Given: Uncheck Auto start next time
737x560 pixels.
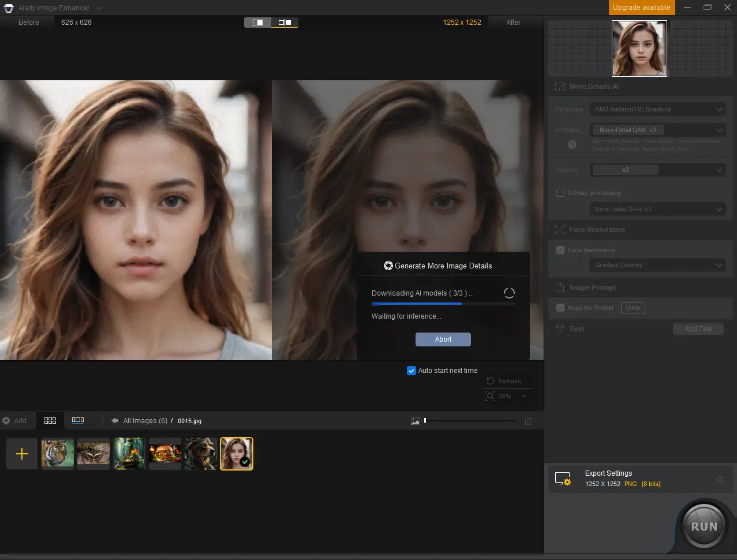Looking at the screenshot, I should (x=411, y=371).
